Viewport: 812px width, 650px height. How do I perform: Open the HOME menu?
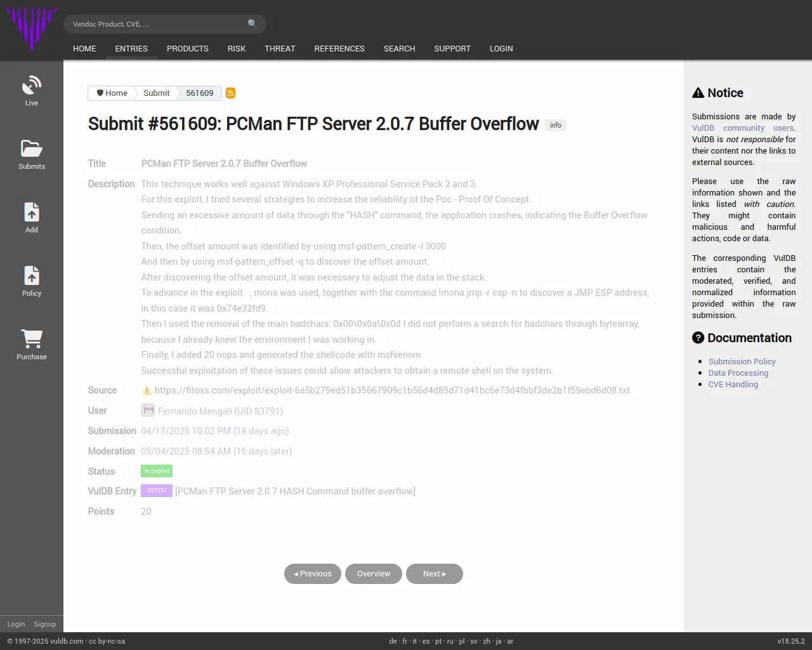pos(84,48)
